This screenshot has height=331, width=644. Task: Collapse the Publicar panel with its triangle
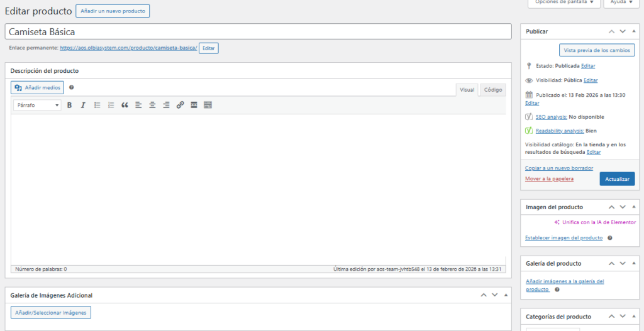coord(635,31)
